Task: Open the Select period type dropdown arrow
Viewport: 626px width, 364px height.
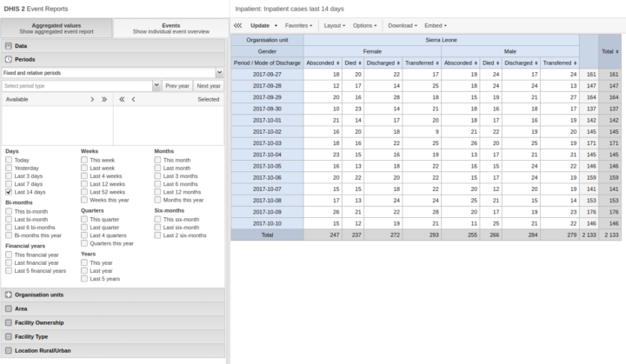Action: tap(156, 86)
